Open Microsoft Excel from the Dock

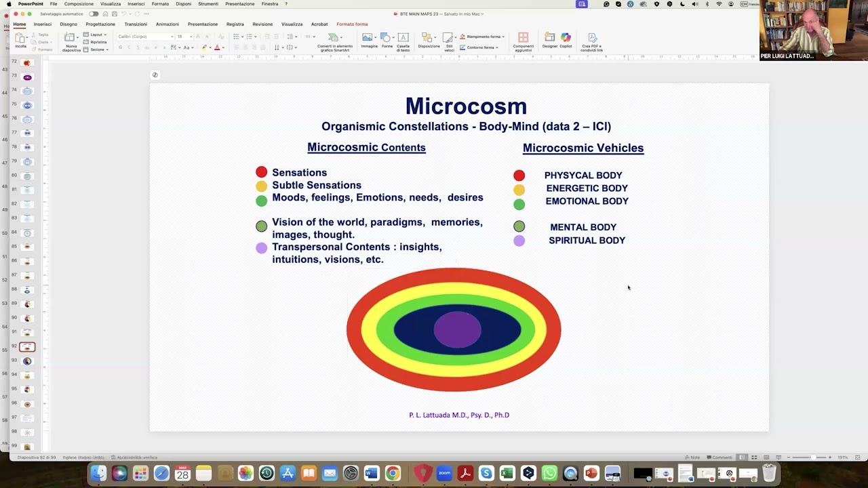507,473
